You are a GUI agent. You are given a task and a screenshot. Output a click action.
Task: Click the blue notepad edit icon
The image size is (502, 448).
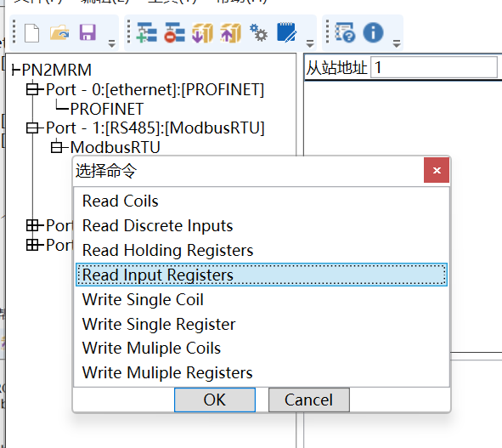click(x=286, y=32)
